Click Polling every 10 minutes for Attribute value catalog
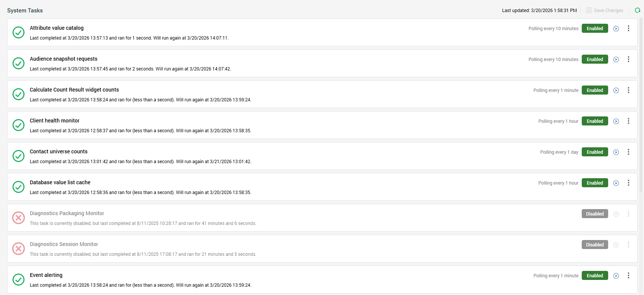Image resolution: width=644 pixels, height=295 pixels. 553,29
